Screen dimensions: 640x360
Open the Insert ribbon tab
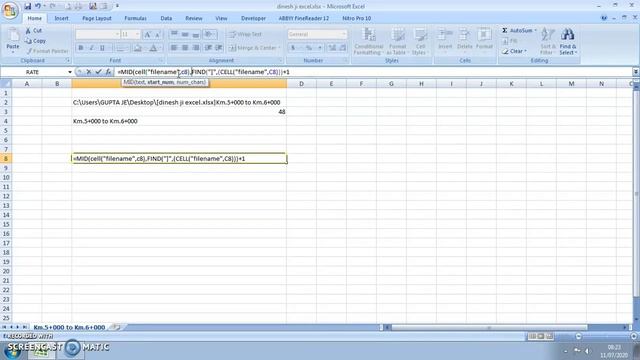(62, 18)
